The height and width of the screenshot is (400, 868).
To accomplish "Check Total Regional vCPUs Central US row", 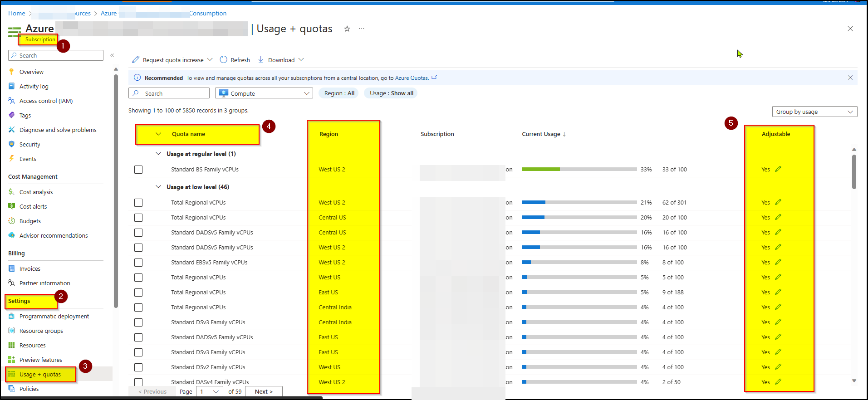I will (x=138, y=218).
